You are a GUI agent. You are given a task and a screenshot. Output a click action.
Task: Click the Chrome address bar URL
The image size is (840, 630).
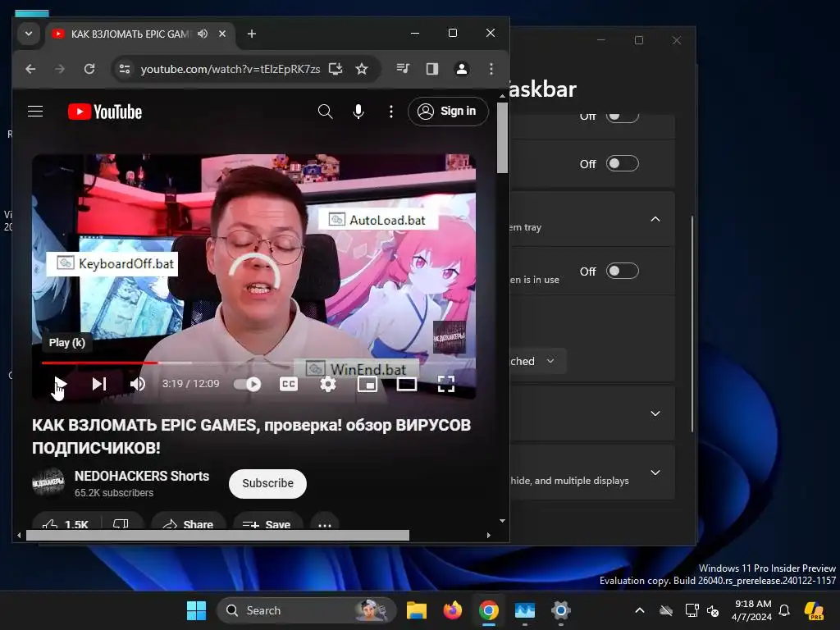pyautogui.click(x=231, y=69)
